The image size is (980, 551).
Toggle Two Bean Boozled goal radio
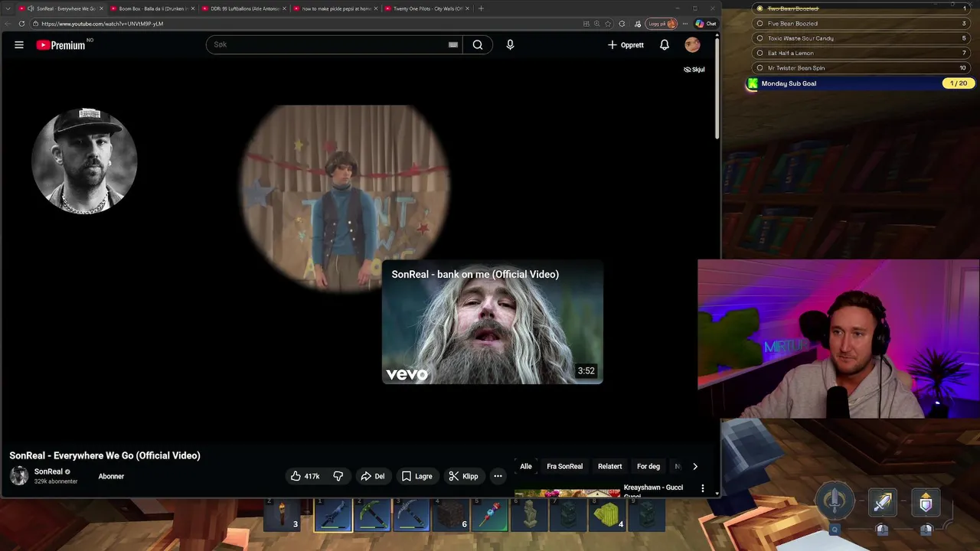point(759,8)
